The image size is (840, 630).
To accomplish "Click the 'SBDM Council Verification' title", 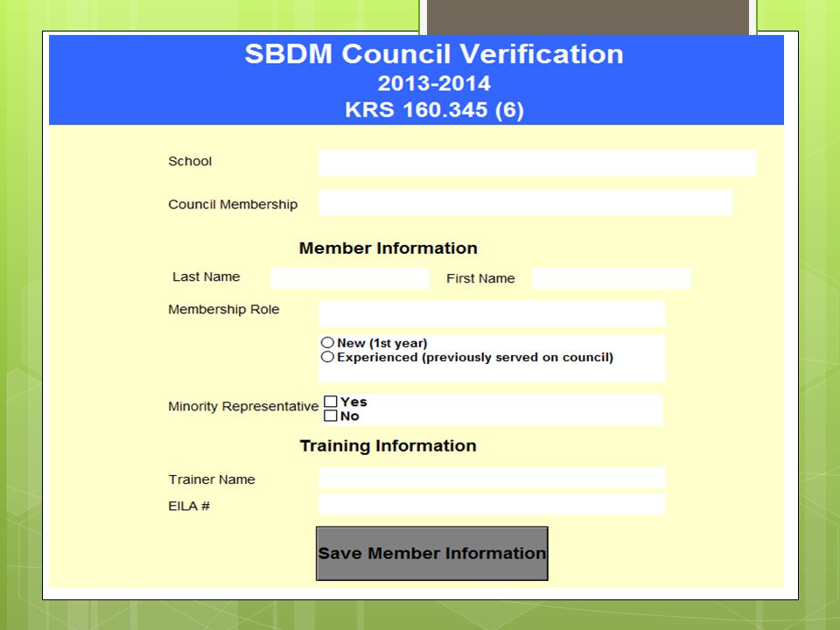I will (434, 53).
